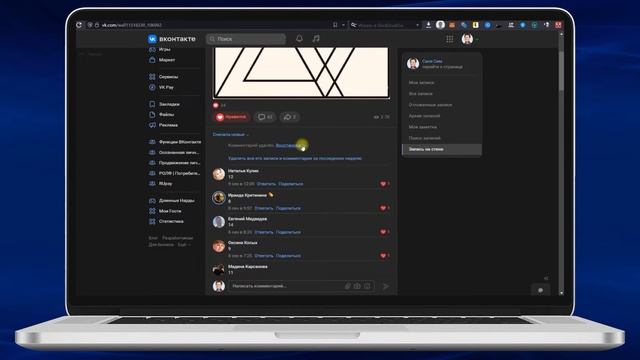Click the Разработчикам footer link
Viewport: 640px width, 360px height.
coord(178,238)
